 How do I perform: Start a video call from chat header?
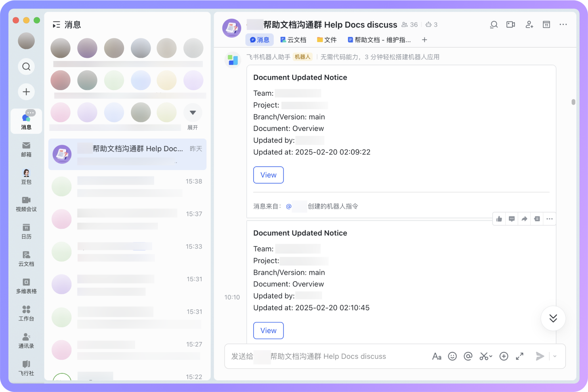tap(511, 25)
